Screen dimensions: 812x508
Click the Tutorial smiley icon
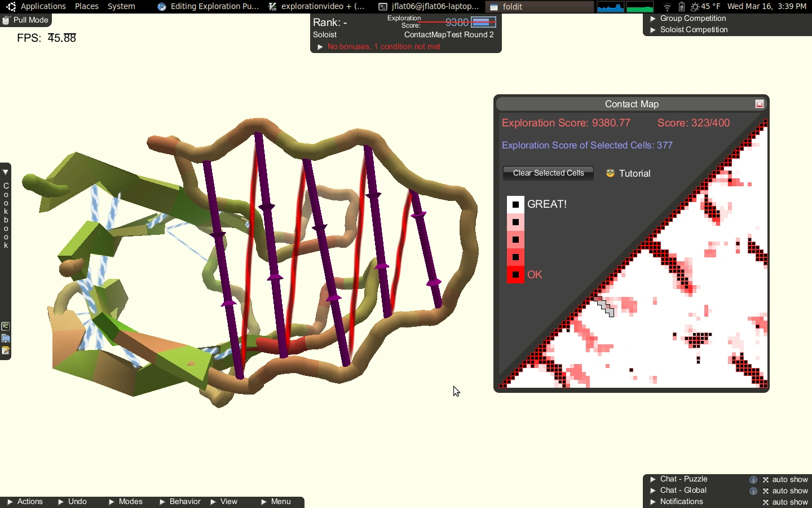click(x=610, y=173)
